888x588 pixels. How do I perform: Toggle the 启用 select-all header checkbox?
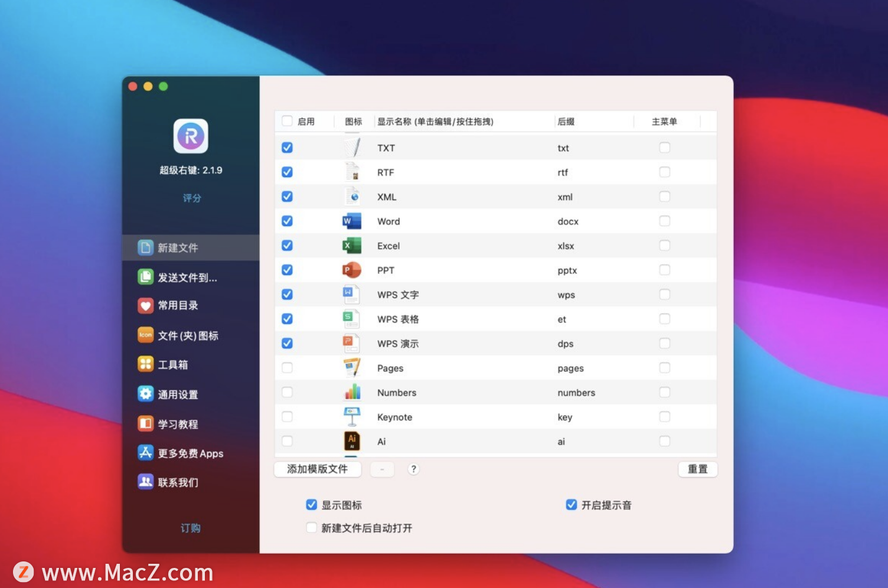coord(287,121)
